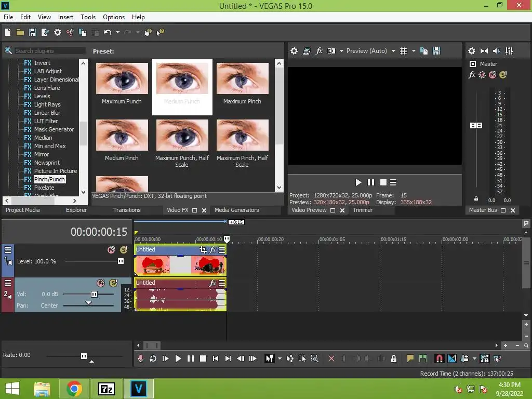This screenshot has width=532, height=399.
Task: Open the Tools menu
Action: coord(88,17)
